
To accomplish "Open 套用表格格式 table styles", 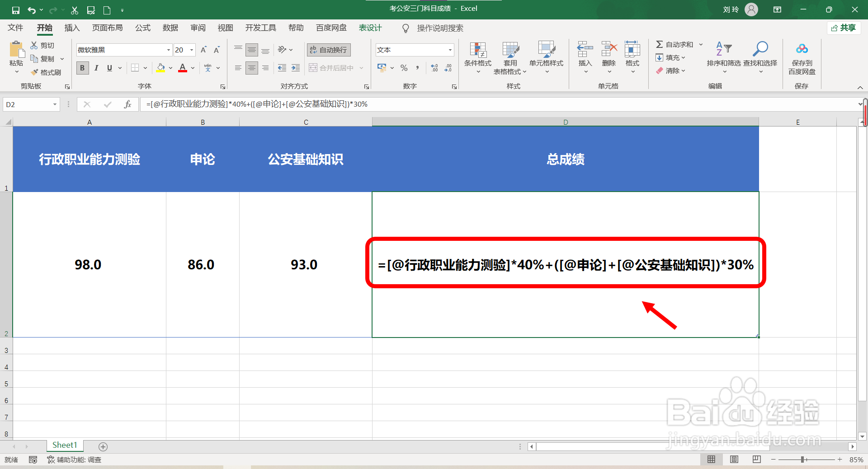I will [x=510, y=58].
